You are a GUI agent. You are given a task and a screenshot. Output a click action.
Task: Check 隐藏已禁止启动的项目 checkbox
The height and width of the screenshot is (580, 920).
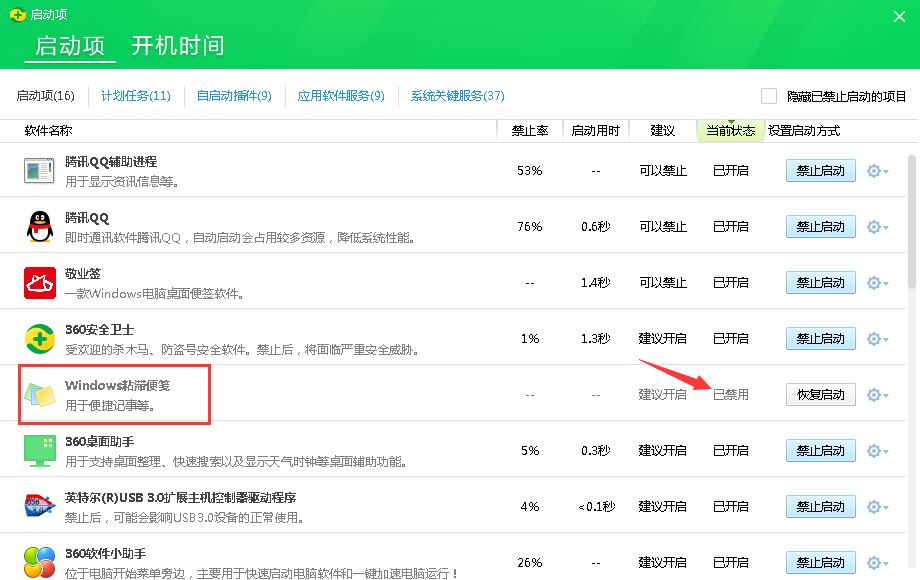pos(769,96)
